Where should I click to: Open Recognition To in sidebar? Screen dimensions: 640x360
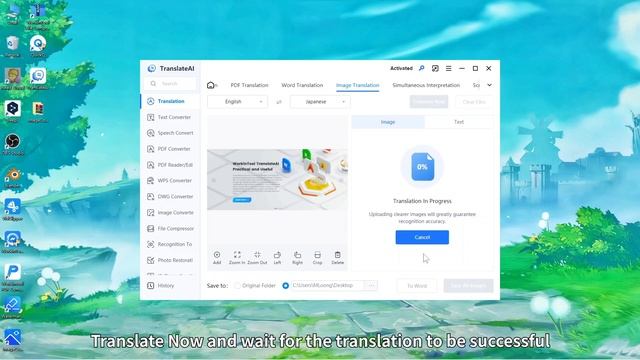point(170,244)
